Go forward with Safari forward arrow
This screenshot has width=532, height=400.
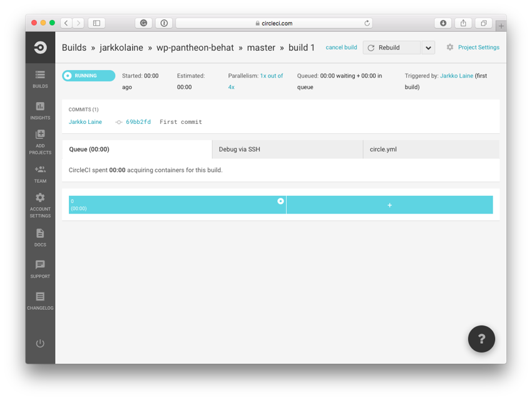tap(78, 23)
